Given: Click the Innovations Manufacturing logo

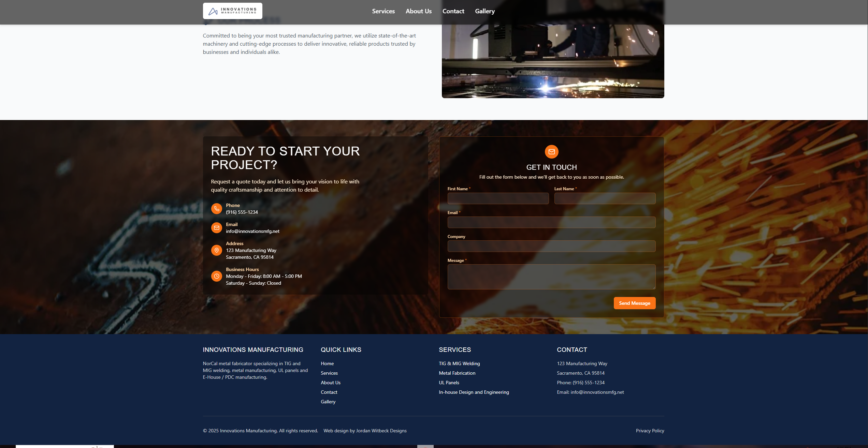Looking at the screenshot, I should click(x=232, y=11).
